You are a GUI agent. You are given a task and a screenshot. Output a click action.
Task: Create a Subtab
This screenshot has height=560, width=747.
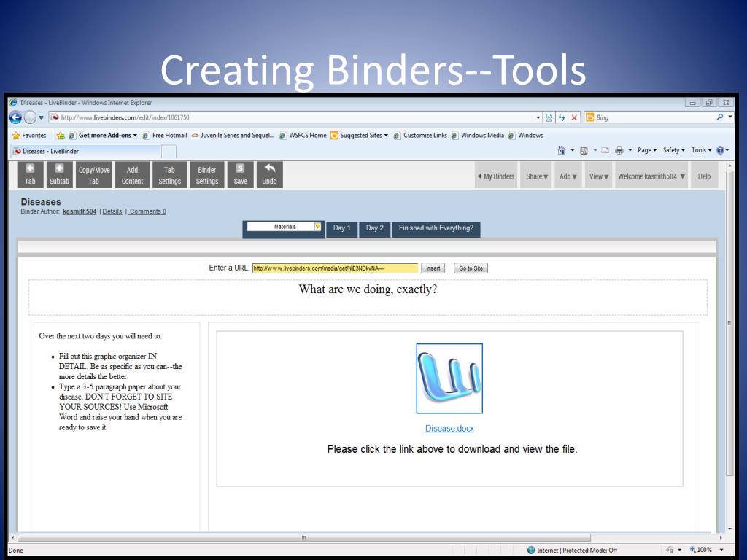60,174
